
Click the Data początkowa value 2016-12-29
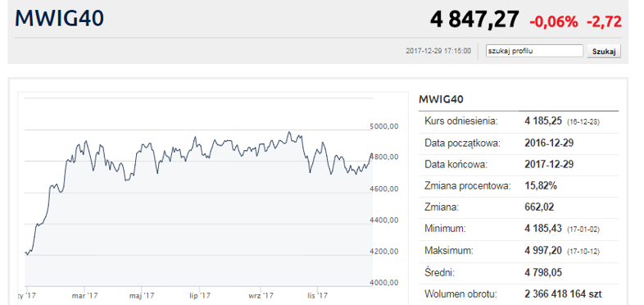(549, 143)
